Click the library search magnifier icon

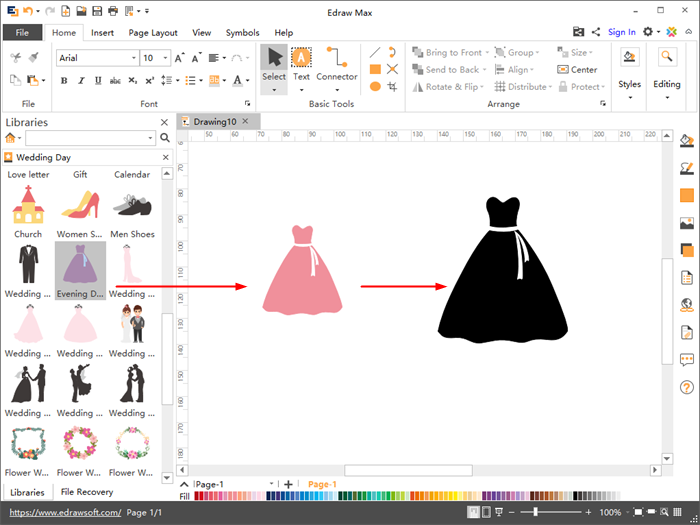tap(165, 138)
